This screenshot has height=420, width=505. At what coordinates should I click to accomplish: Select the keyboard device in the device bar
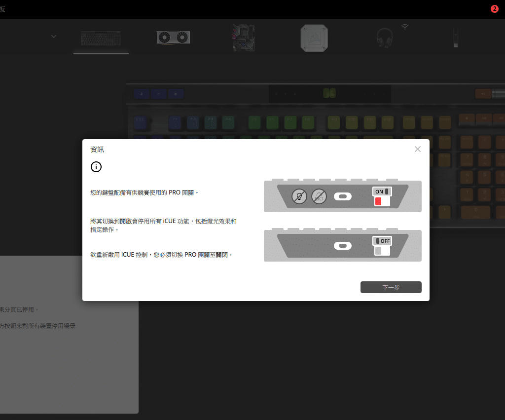(101, 38)
